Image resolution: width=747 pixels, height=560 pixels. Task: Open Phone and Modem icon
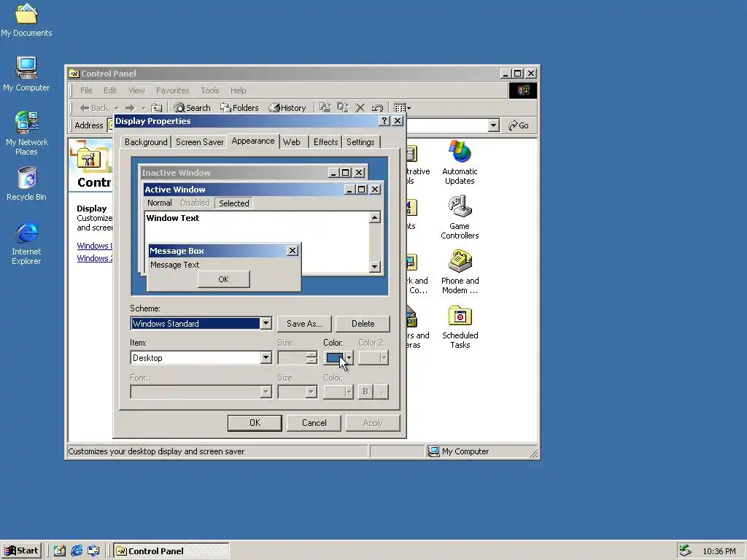pyautogui.click(x=460, y=272)
